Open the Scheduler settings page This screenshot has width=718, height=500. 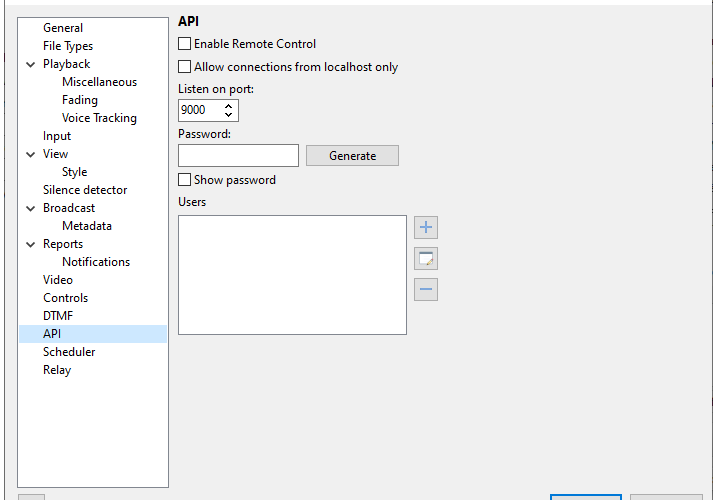(x=69, y=352)
